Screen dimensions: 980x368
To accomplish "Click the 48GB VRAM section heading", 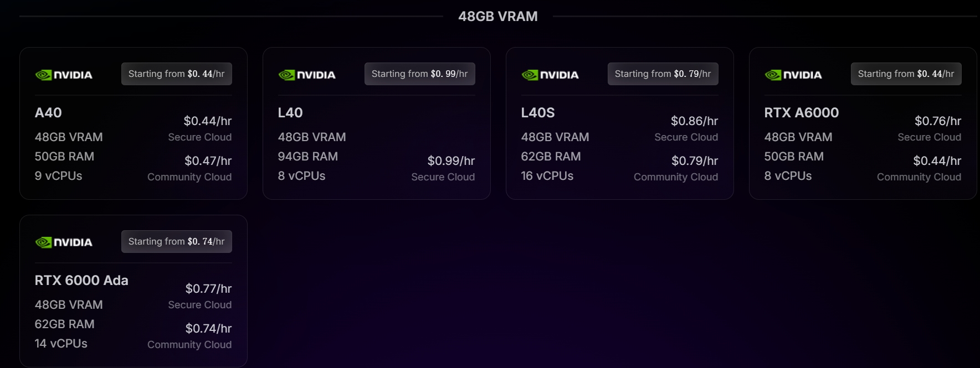I will pos(498,17).
